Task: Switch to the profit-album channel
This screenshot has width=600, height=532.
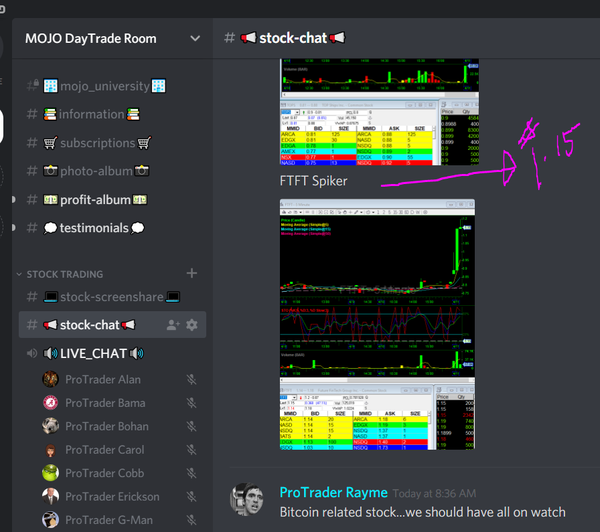Action: tap(95, 200)
